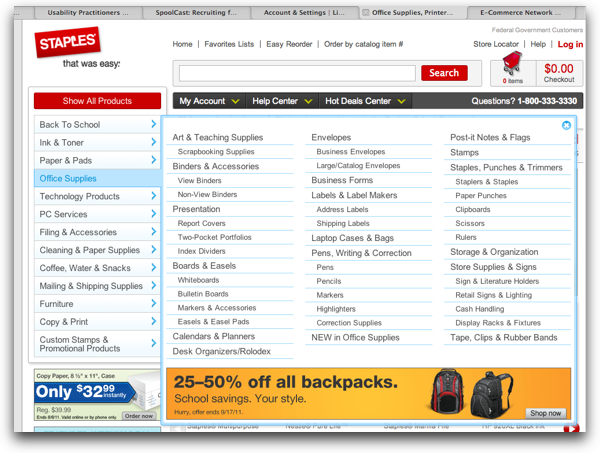Open Two-Pocket Portfolios subcategory
600x453 pixels.
coord(214,237)
